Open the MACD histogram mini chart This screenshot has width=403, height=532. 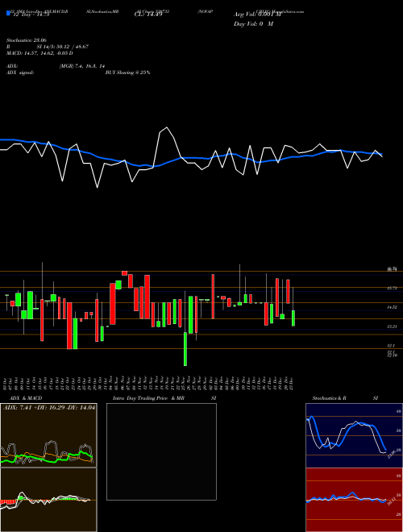pyautogui.click(x=48, y=500)
